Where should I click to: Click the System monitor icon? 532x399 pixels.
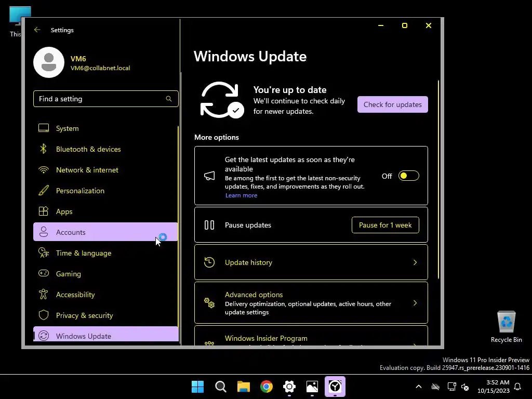[44, 128]
